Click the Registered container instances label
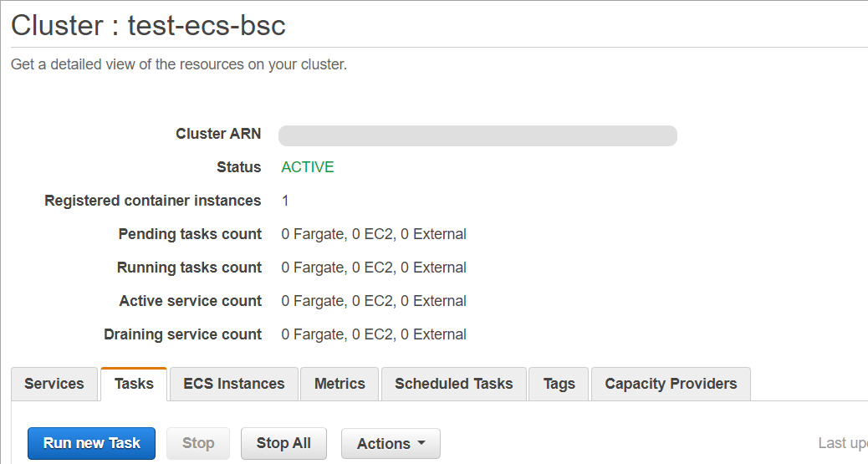 click(x=153, y=201)
